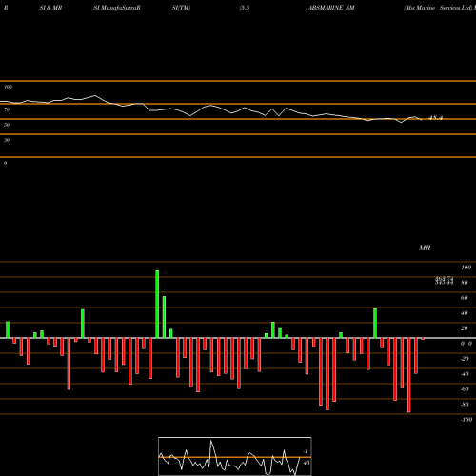
Task: Click the '-1' label in the mini chart
Action: [306, 451]
